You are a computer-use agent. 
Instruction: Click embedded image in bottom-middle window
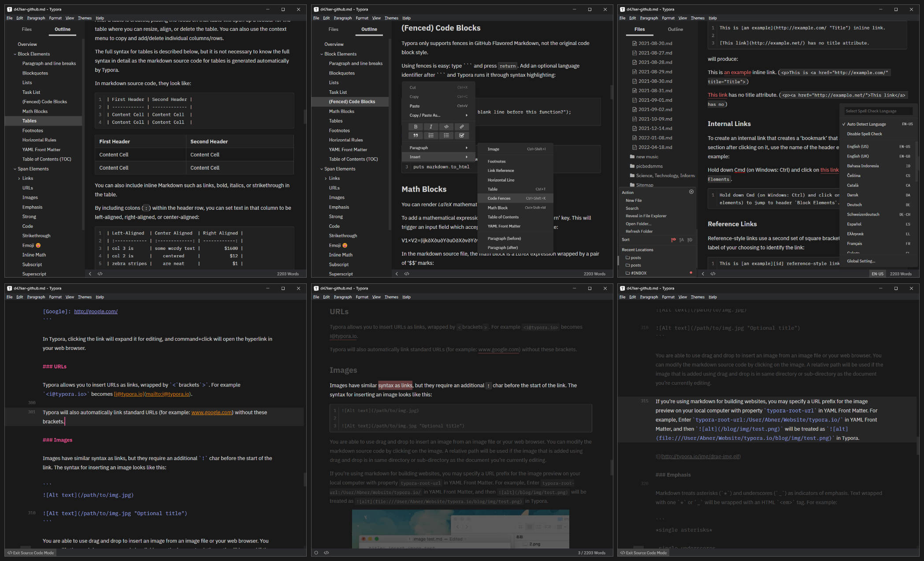[x=460, y=529]
